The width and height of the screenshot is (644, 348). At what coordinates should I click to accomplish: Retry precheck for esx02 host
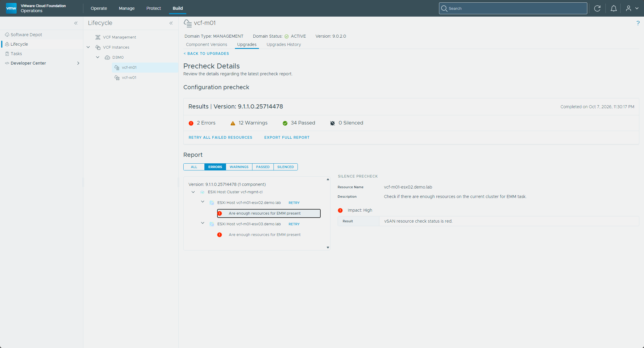coord(294,203)
